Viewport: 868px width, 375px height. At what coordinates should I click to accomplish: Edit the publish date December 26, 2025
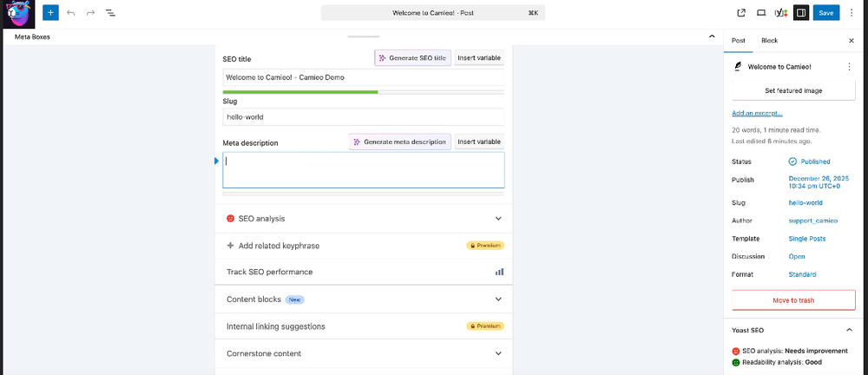(x=819, y=182)
